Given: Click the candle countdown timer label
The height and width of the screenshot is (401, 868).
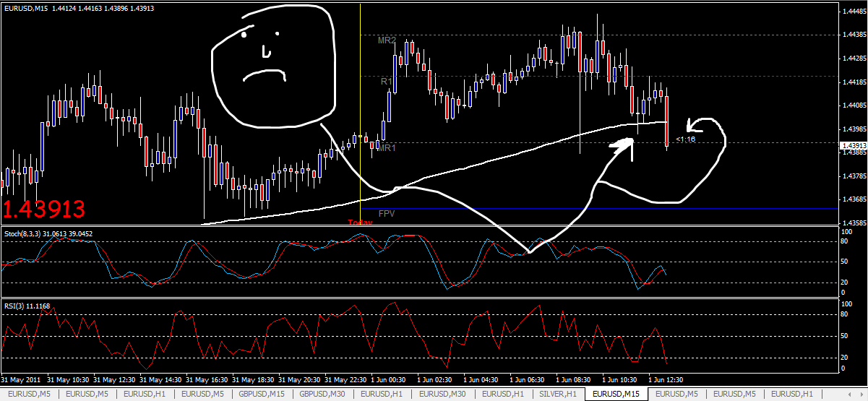Looking at the screenshot, I should (x=686, y=139).
